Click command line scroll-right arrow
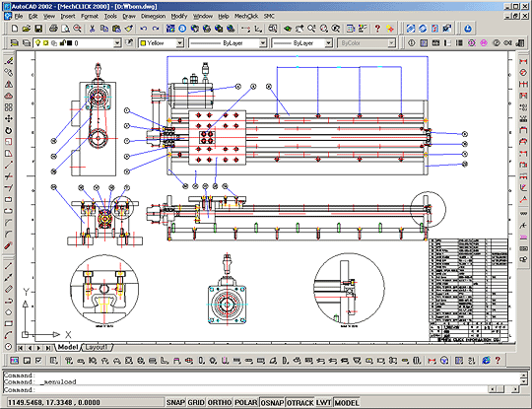The width and height of the screenshot is (532, 409). [515, 389]
